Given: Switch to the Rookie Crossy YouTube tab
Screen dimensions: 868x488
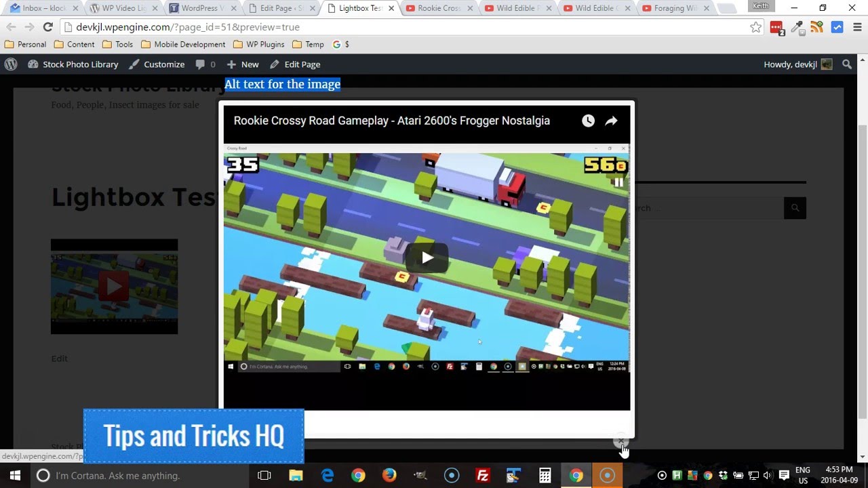Looking at the screenshot, I should point(438,9).
